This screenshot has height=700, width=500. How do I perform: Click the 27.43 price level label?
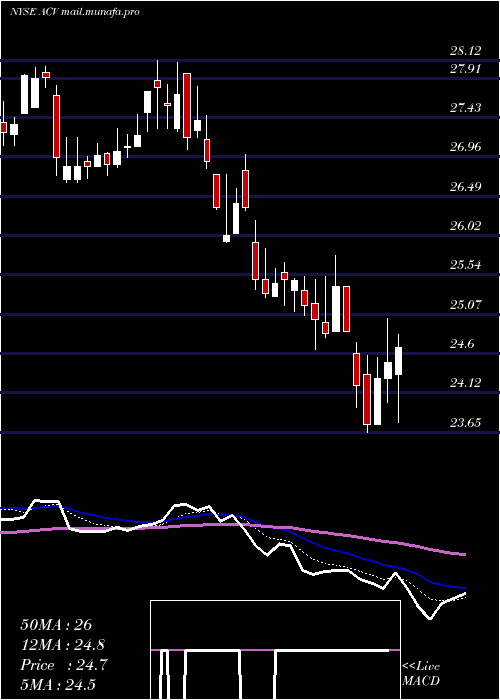point(466,108)
